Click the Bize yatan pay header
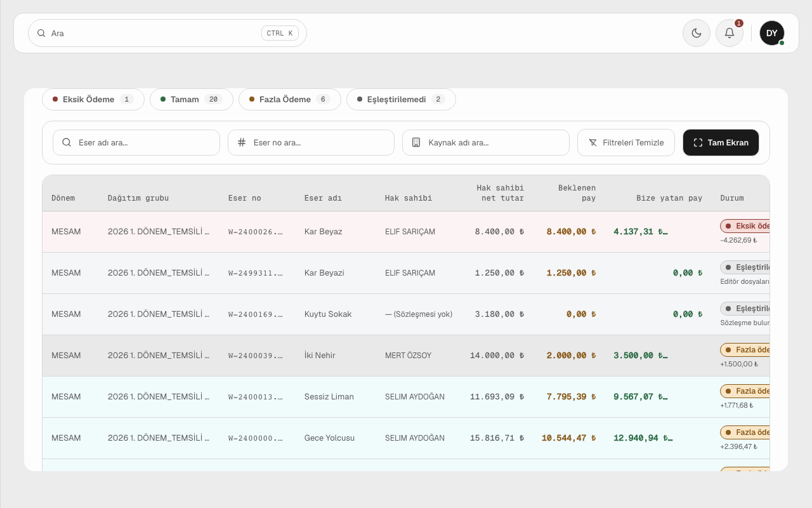 (x=669, y=198)
